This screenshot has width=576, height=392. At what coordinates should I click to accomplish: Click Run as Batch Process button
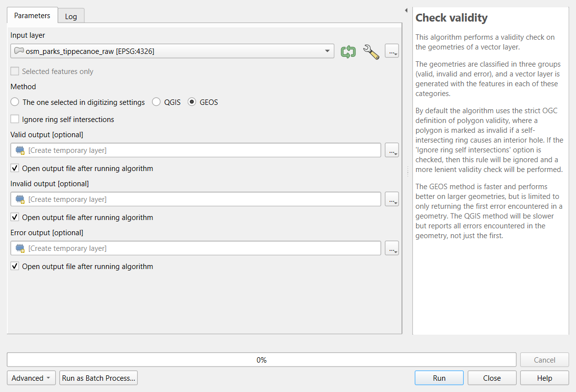tap(99, 378)
